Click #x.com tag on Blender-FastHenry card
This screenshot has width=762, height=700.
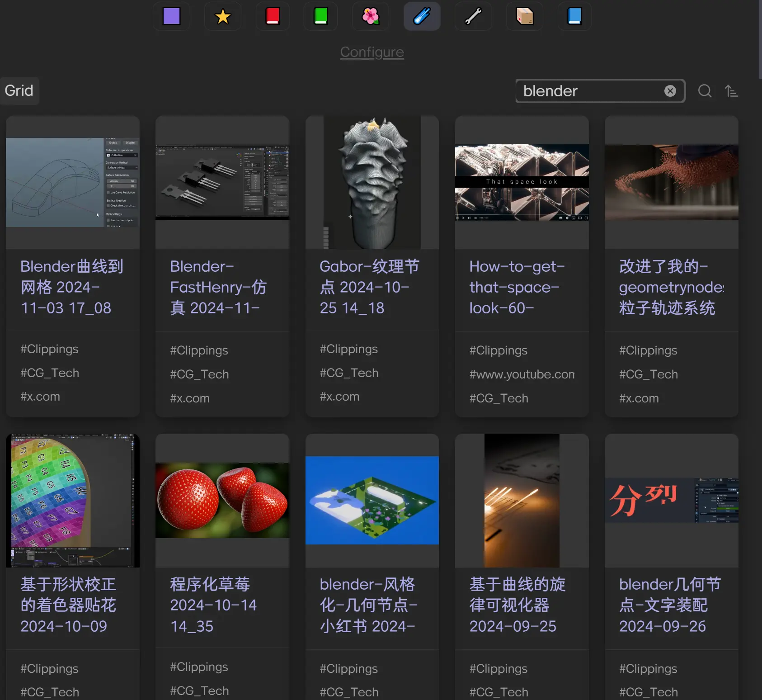(190, 398)
